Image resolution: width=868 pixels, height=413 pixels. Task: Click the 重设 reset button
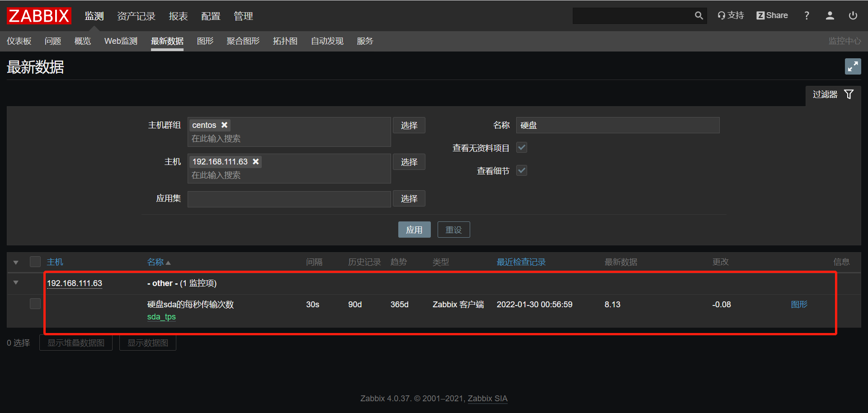pyautogui.click(x=453, y=230)
